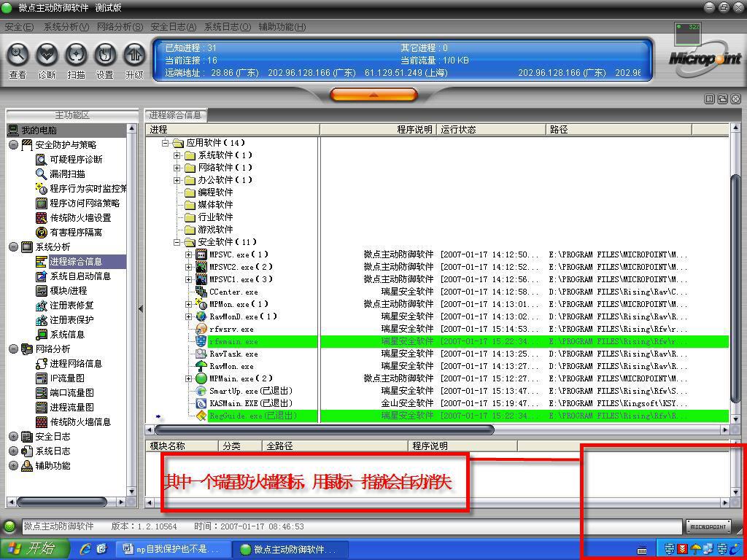Click the 升级 upgrade toolbar icon
Viewport: 747px width, 560px height.
[x=134, y=61]
